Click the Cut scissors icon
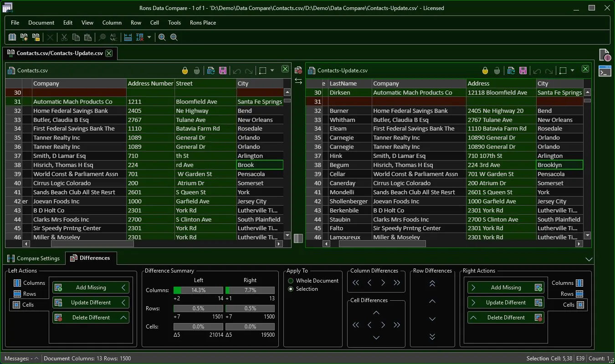Screen dimensions: 615x364 64,37
